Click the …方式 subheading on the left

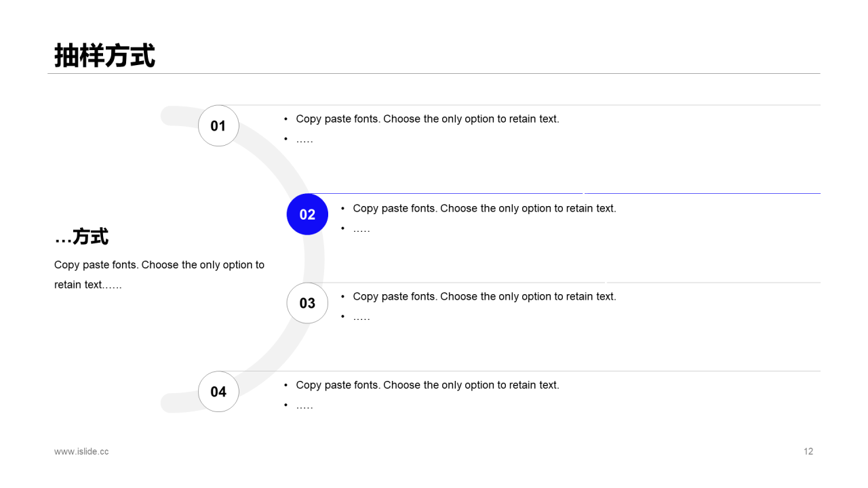81,237
